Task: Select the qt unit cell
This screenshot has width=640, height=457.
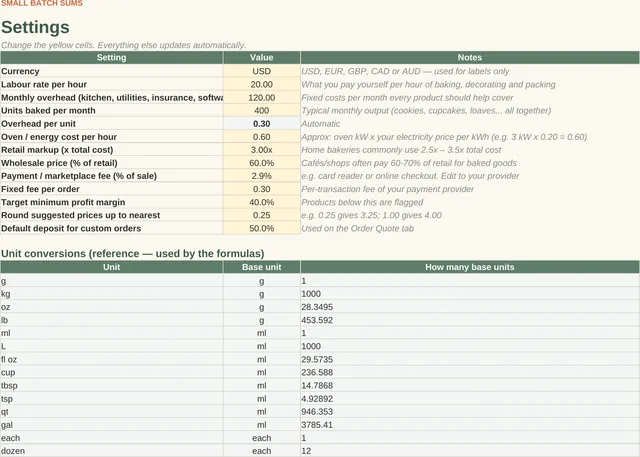Action: (x=111, y=411)
